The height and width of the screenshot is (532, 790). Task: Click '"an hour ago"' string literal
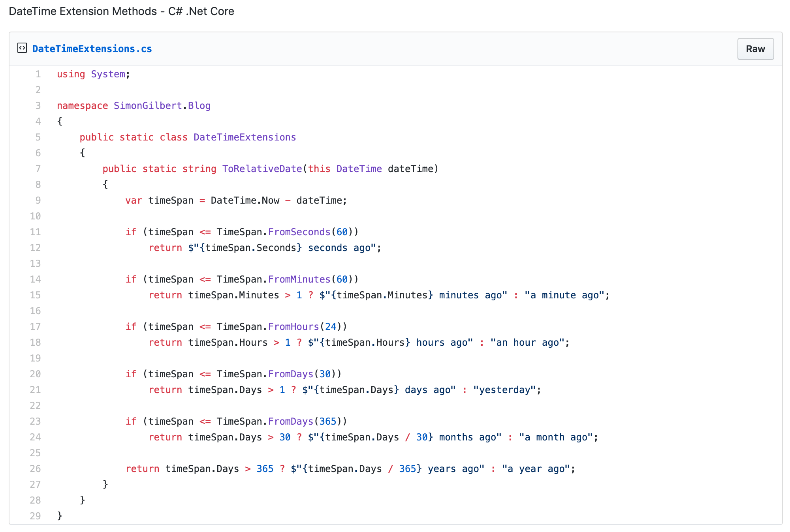[x=527, y=343]
